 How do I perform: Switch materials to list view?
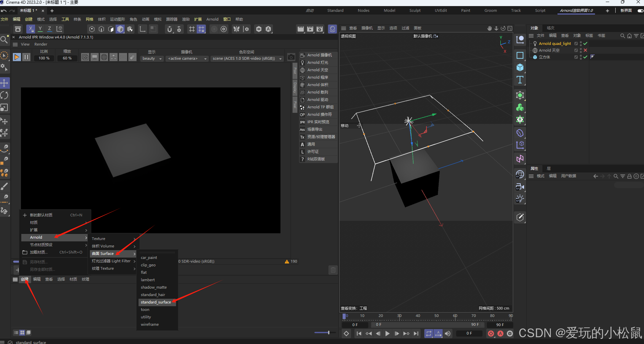[x=16, y=333]
